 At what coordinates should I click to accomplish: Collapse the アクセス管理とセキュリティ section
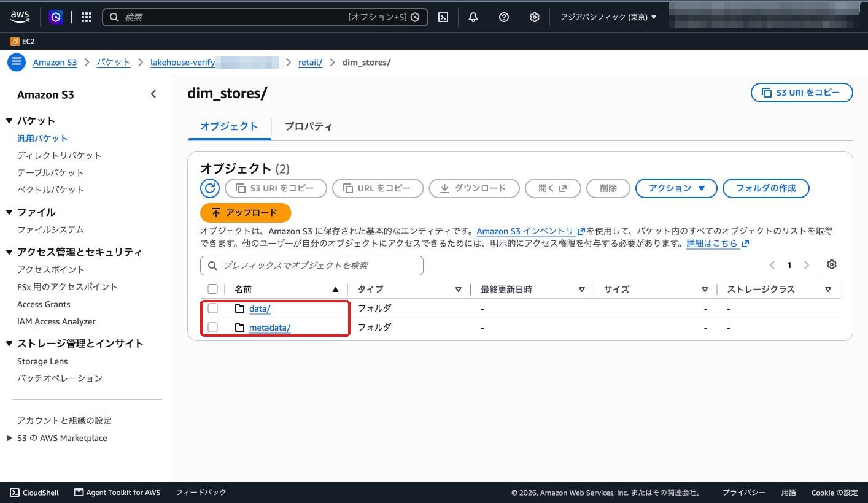click(9, 252)
